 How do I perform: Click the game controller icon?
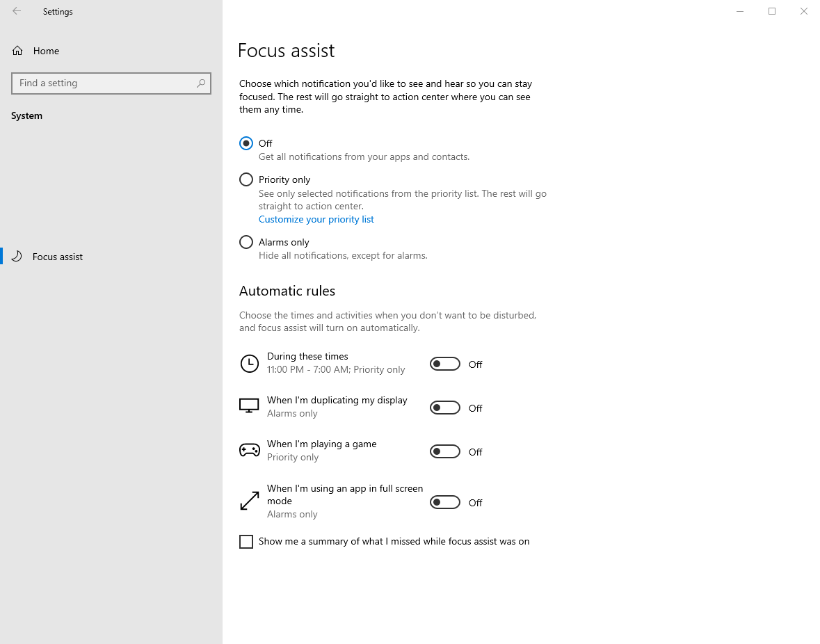(249, 451)
